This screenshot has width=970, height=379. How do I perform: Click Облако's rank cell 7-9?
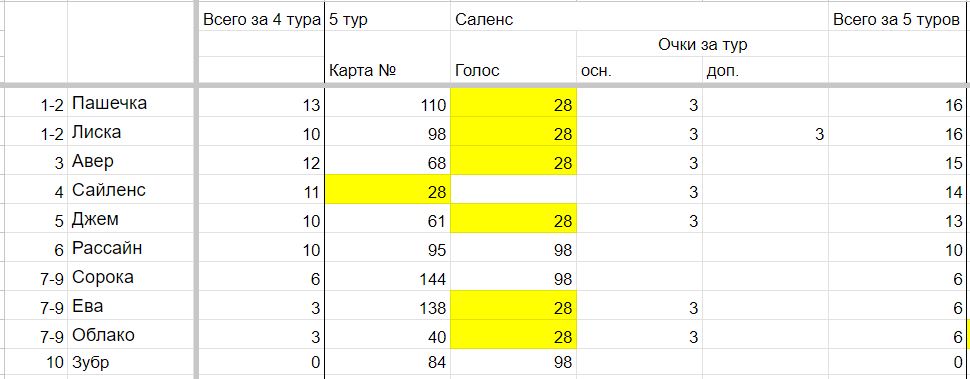(x=34, y=335)
